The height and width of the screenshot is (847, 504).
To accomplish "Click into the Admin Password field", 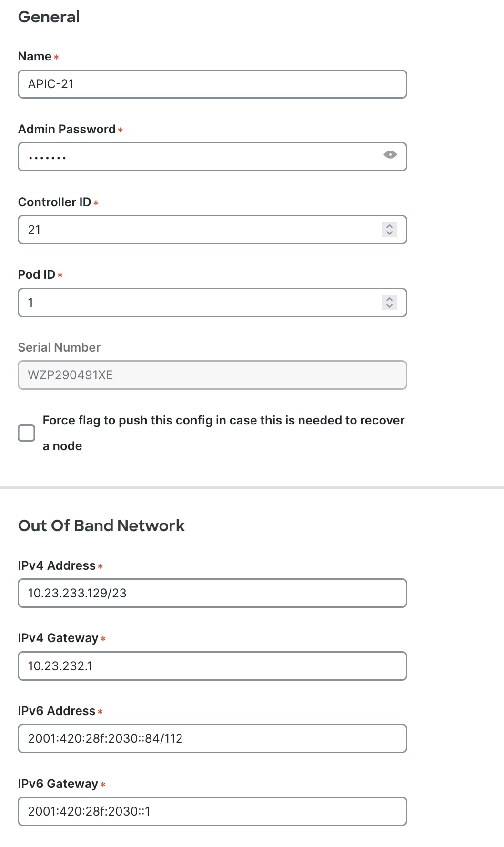I will 200,157.
